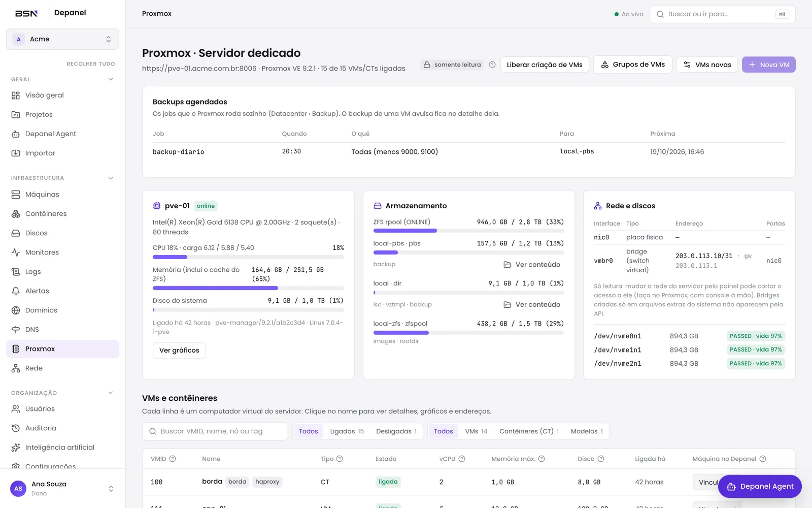
Task: Click the VMs novas button
Action: pos(707,65)
